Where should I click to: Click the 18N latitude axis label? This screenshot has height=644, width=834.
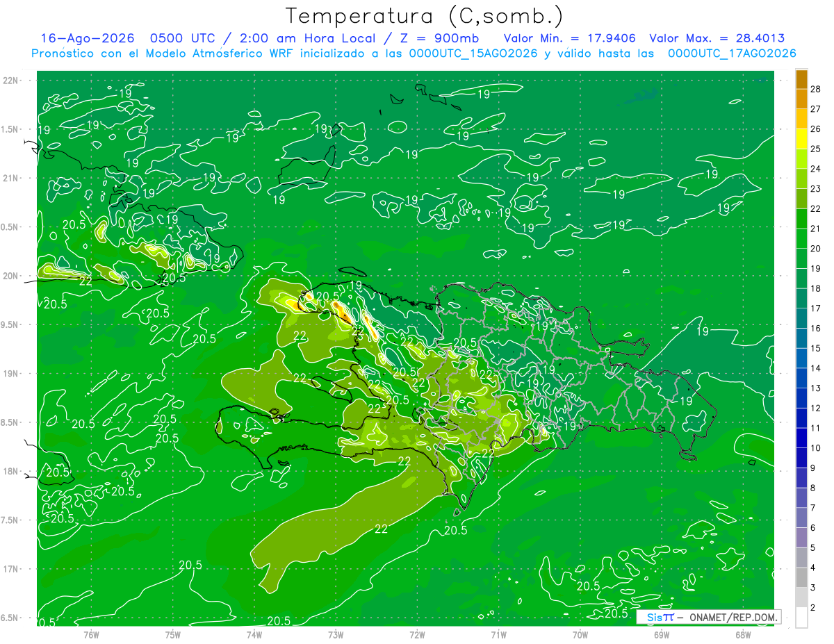pyautogui.click(x=10, y=472)
